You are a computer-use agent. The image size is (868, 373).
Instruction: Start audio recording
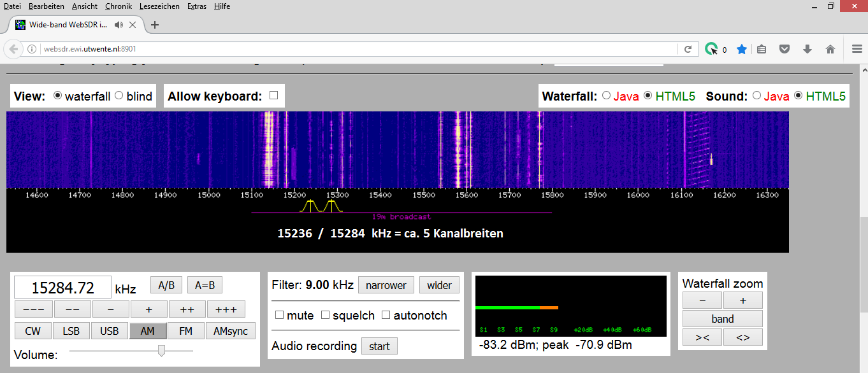(x=379, y=346)
